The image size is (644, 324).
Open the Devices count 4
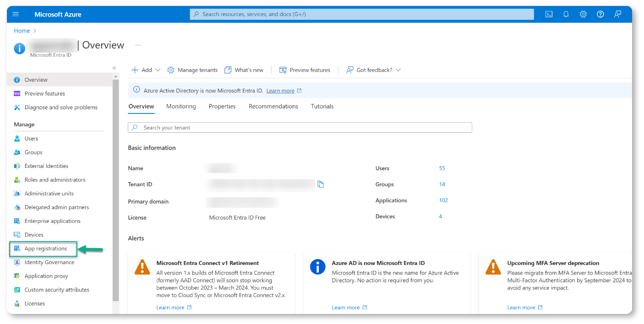[x=441, y=216]
